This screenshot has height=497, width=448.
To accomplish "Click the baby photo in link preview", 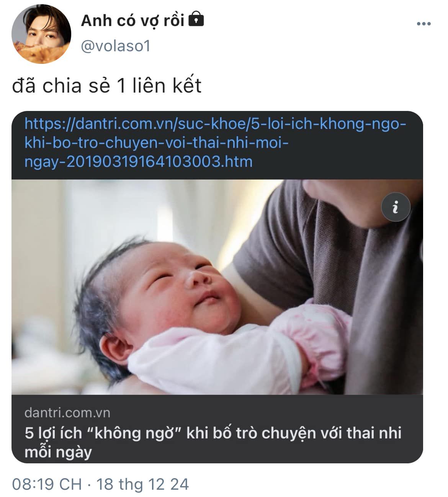I will [x=217, y=287].
